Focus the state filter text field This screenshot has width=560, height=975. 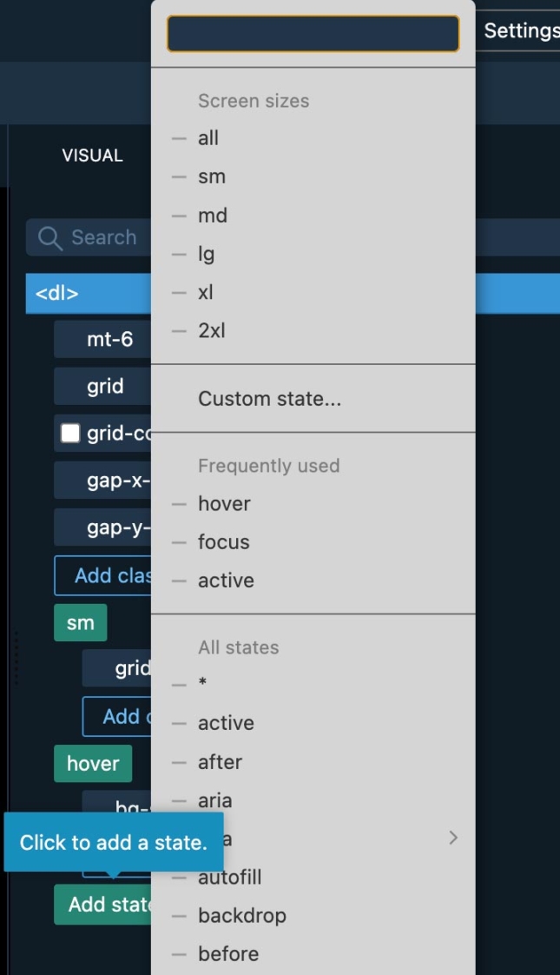point(313,34)
